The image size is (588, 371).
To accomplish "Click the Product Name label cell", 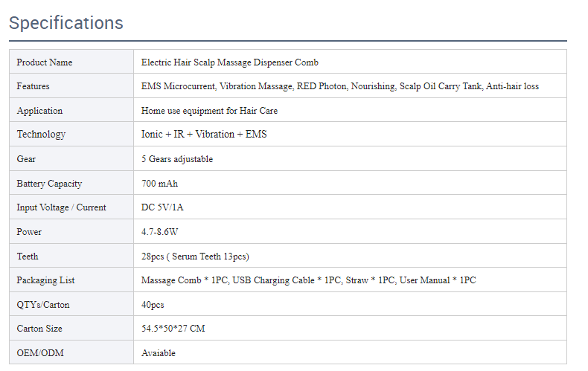I will [x=45, y=62].
